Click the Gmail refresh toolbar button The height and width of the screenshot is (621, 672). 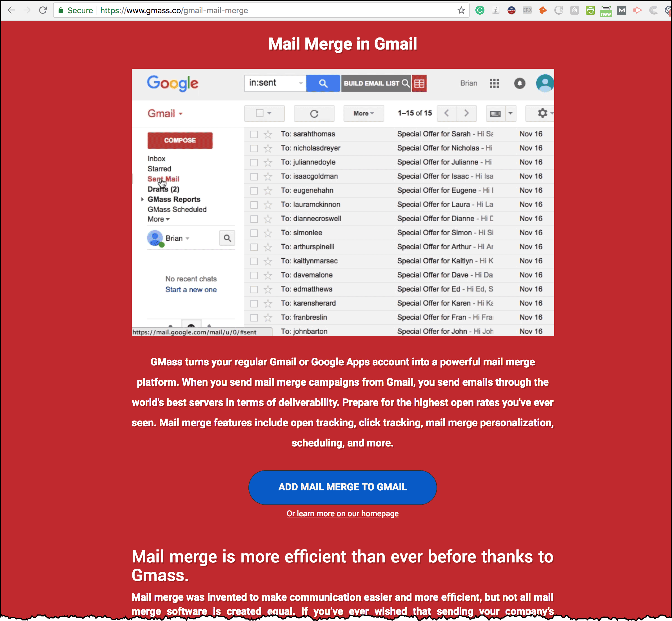(314, 113)
